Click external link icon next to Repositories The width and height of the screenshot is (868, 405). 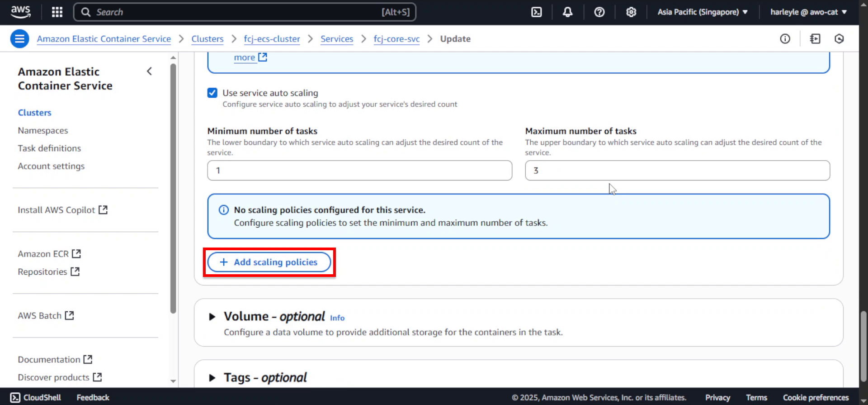75,272
